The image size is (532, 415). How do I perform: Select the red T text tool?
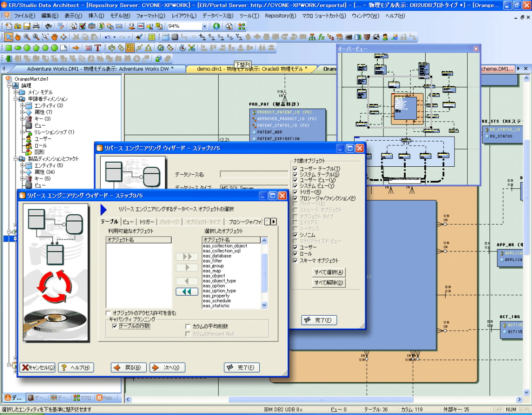coord(98,48)
